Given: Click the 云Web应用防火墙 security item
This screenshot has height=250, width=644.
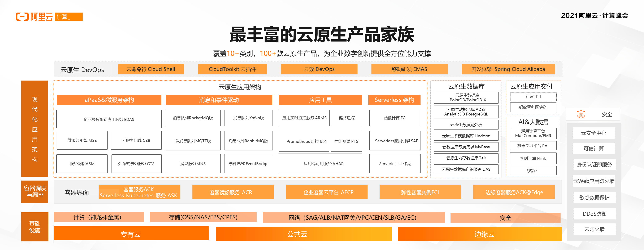Looking at the screenshot, I should pos(593,181).
